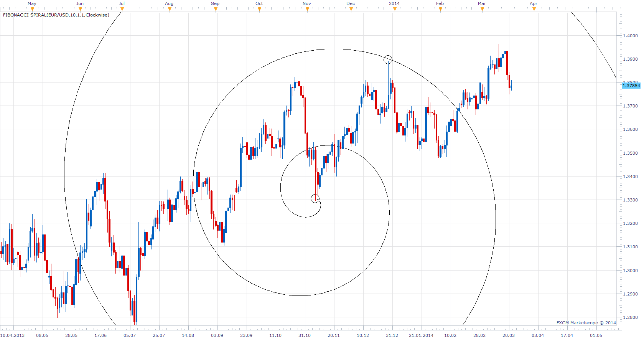Click the 31.10 date axis label
The image size is (644, 340).
tap(305, 335)
